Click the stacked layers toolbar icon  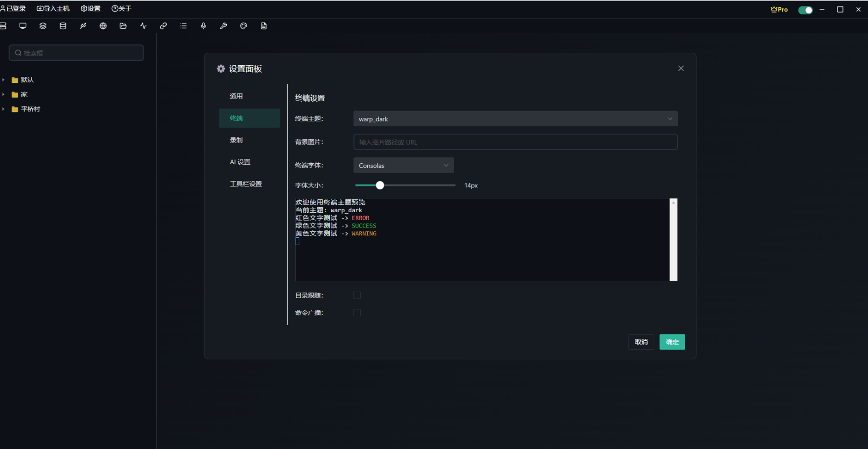[x=43, y=26]
